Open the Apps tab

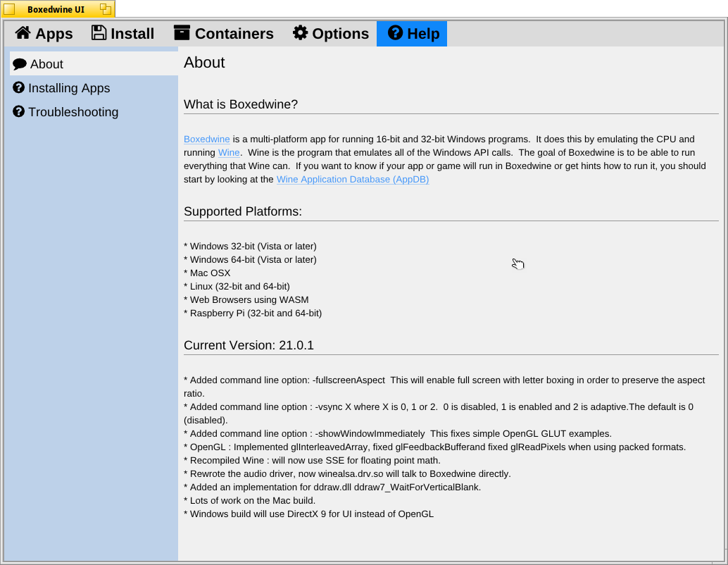coord(44,33)
